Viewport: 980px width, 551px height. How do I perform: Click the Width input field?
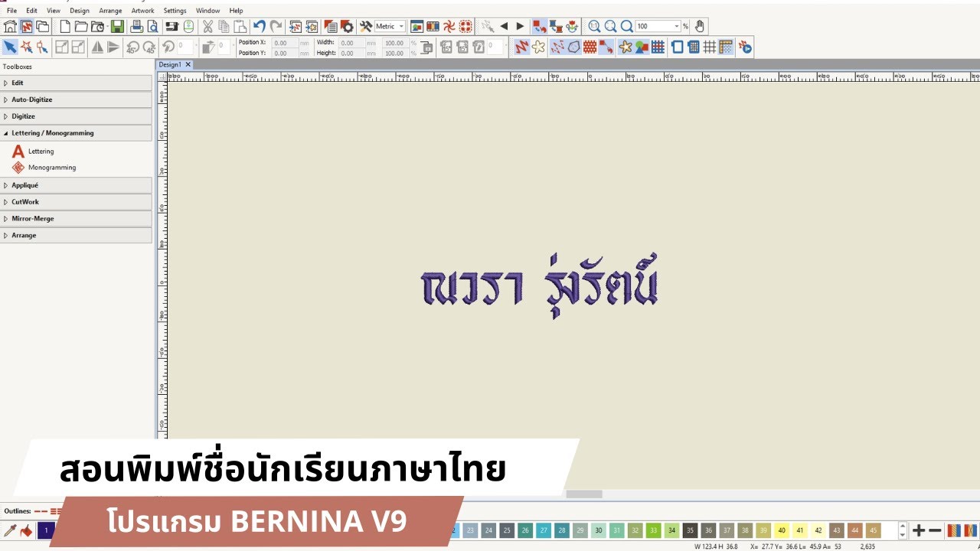tap(351, 44)
